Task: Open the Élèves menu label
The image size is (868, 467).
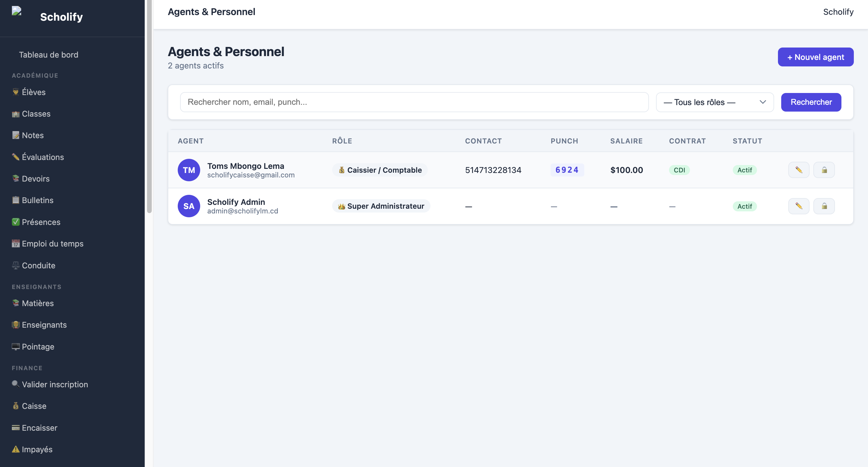Action: (34, 92)
